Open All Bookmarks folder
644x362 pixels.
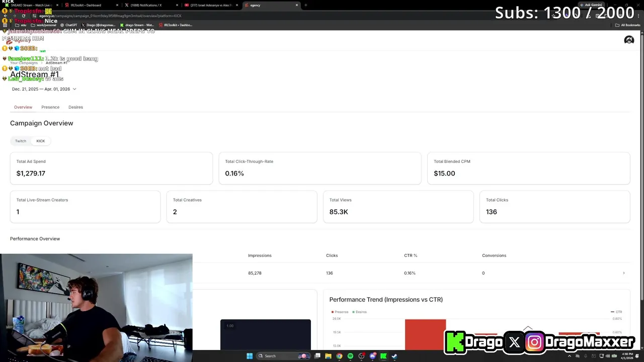tap(628, 25)
